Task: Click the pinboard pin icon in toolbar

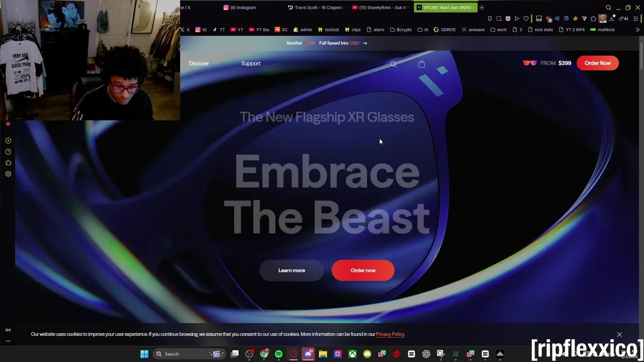Action: (490, 19)
